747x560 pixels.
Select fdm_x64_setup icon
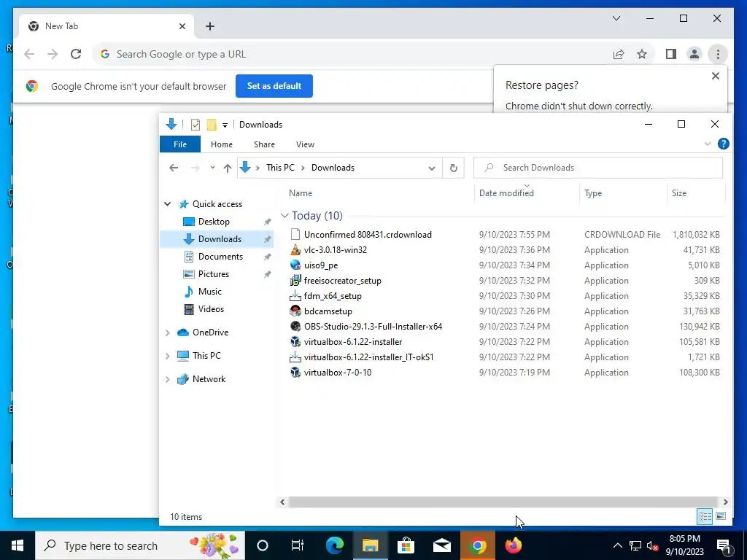pyautogui.click(x=295, y=296)
